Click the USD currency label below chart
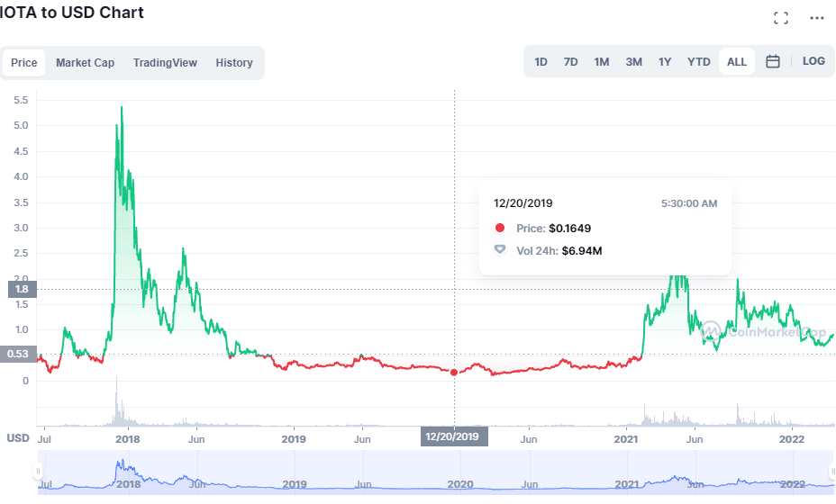836x504 pixels. [x=18, y=438]
